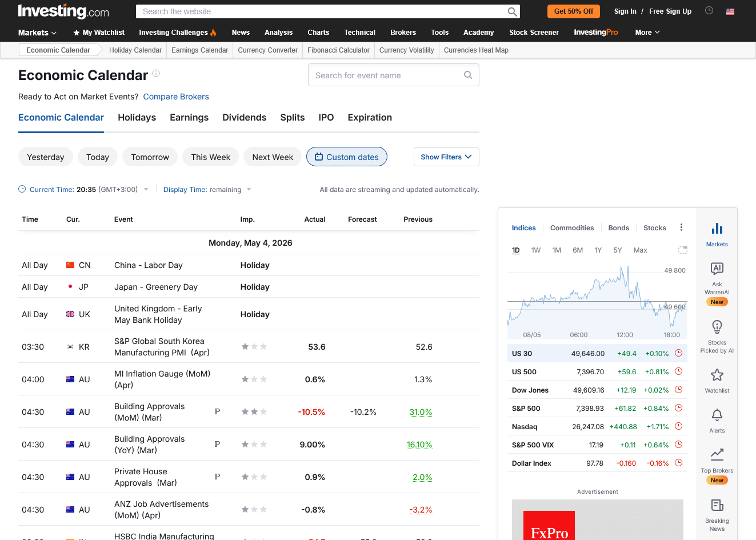Screen dimensions: 756x540
Task: Switch to Dividends tab
Action: pos(245,117)
